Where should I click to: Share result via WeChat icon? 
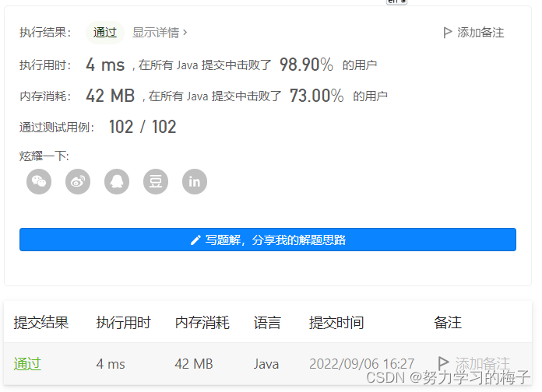click(39, 181)
